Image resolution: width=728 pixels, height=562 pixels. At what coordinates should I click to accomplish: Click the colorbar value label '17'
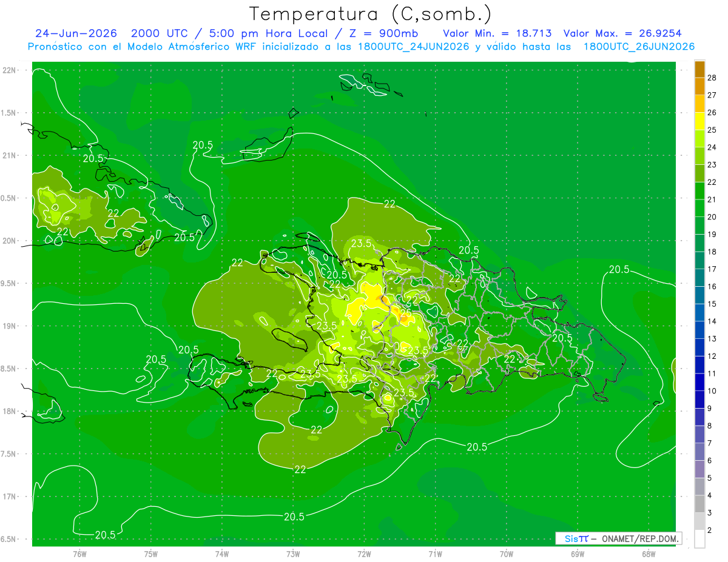pos(712,269)
